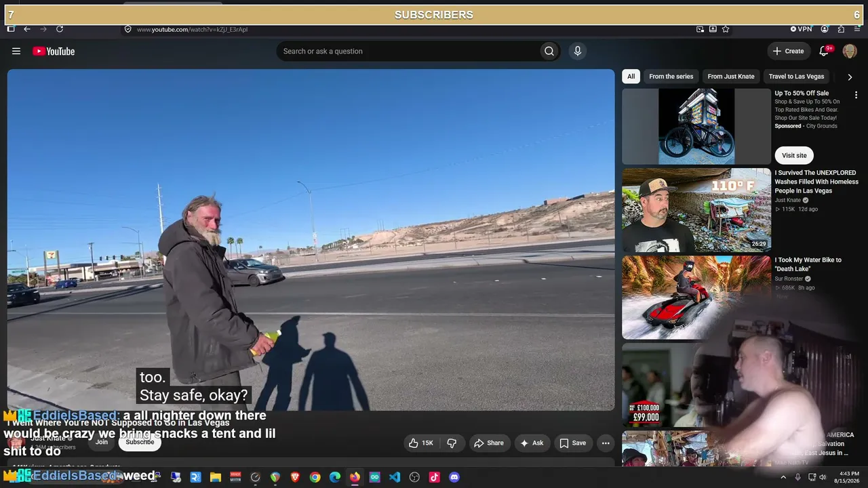Open the browser VPN indicator

801,29
